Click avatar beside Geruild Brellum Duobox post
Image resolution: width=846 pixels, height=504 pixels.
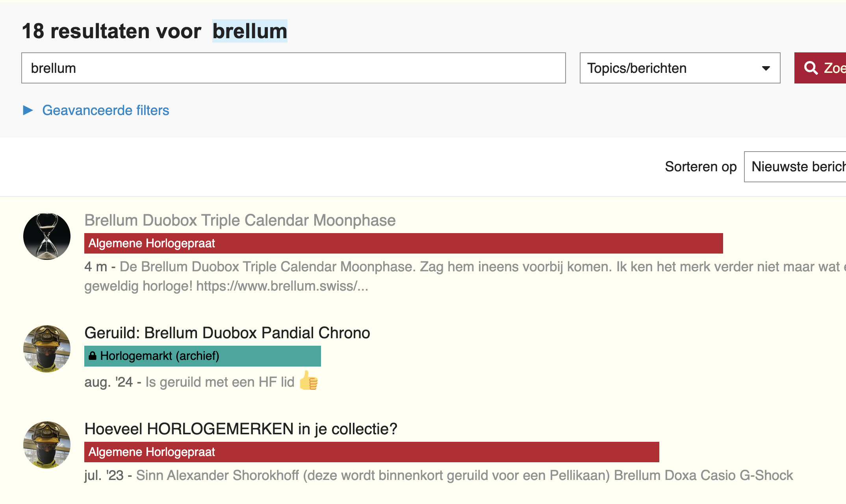click(47, 349)
